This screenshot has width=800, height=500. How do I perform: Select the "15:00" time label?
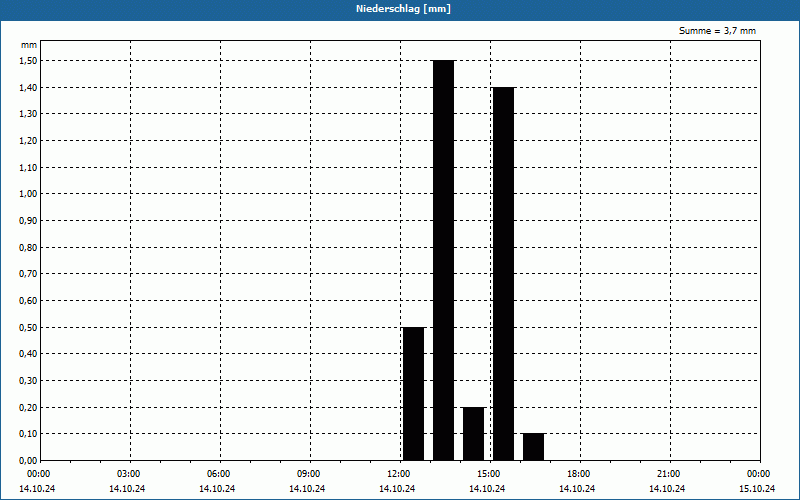pos(489,474)
